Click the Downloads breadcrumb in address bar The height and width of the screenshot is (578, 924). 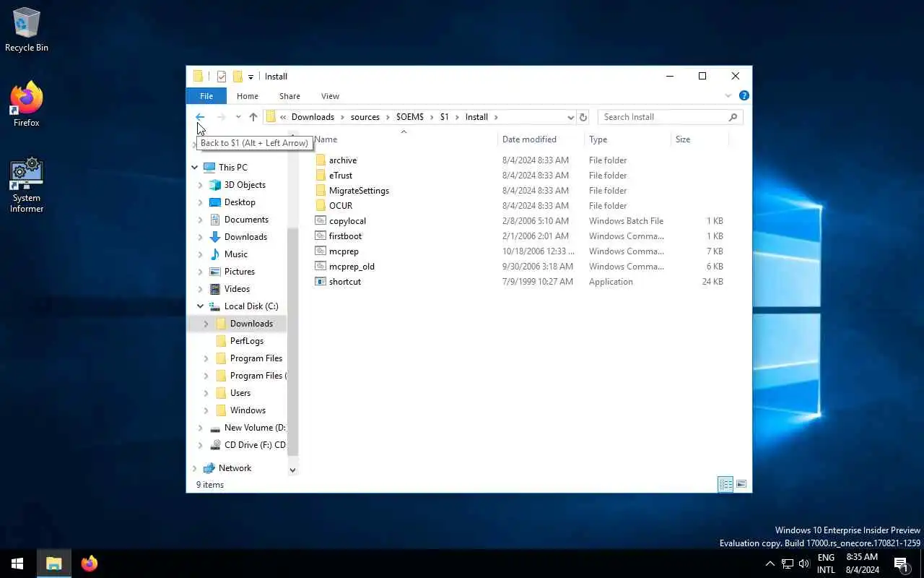click(x=313, y=117)
